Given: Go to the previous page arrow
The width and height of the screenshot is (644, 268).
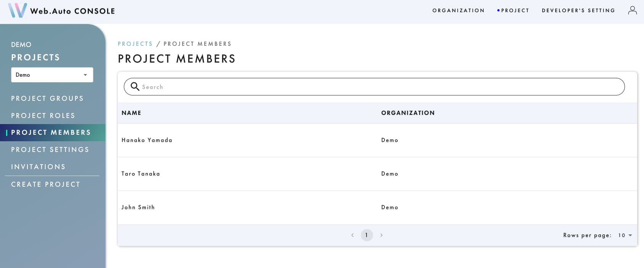Looking at the screenshot, I should click(352, 235).
